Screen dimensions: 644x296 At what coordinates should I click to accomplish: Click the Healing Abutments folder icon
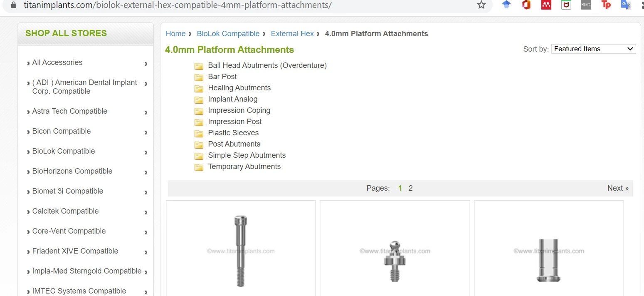pyautogui.click(x=199, y=89)
